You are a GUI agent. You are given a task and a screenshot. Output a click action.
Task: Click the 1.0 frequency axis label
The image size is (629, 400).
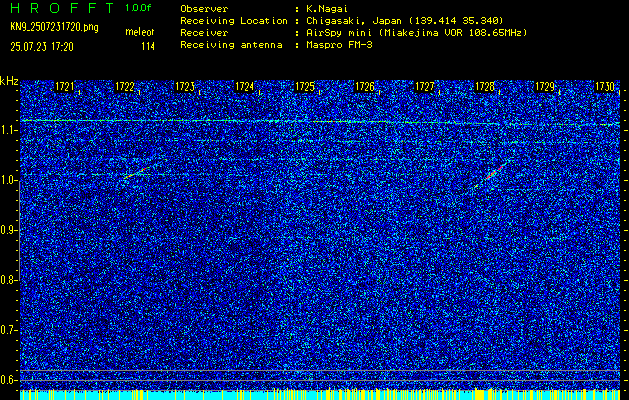tap(8, 181)
